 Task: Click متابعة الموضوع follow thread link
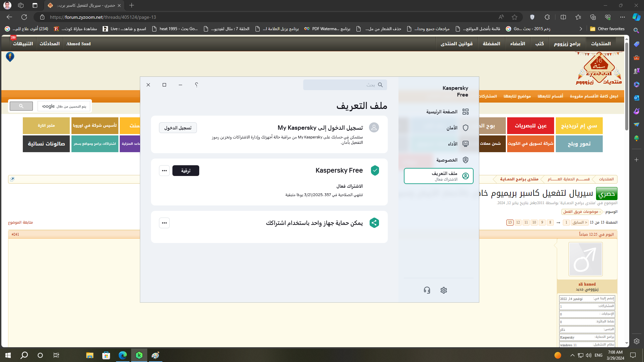click(20, 222)
